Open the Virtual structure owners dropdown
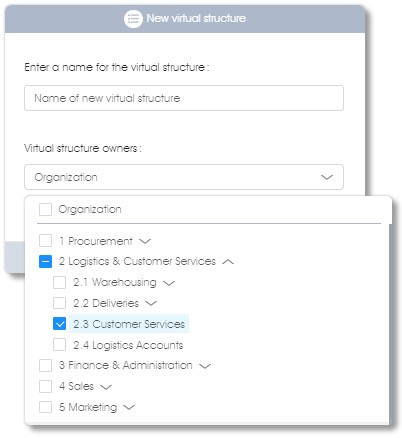Image resolution: width=402 pixels, height=438 pixels. coord(184,177)
